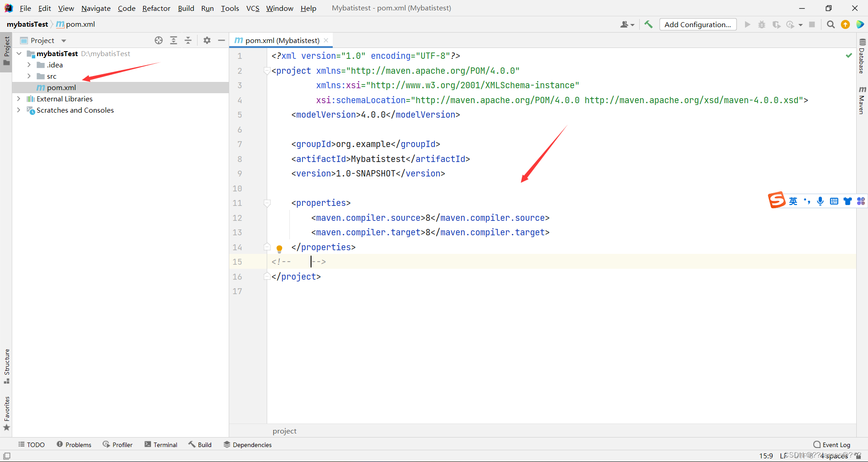Viewport: 868px width, 462px height.
Task: Open the VCS menu
Action: (x=253, y=8)
